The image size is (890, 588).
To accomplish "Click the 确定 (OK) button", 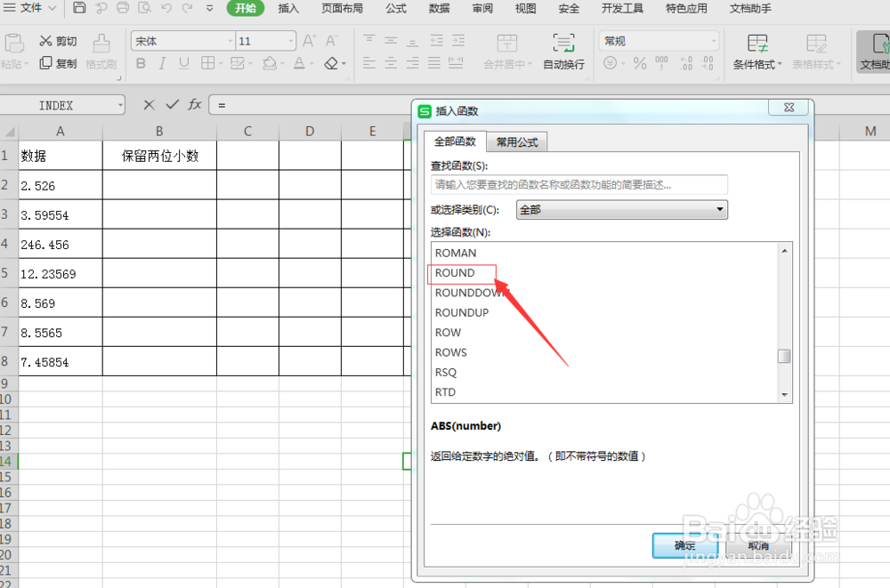I will pyautogui.click(x=684, y=545).
